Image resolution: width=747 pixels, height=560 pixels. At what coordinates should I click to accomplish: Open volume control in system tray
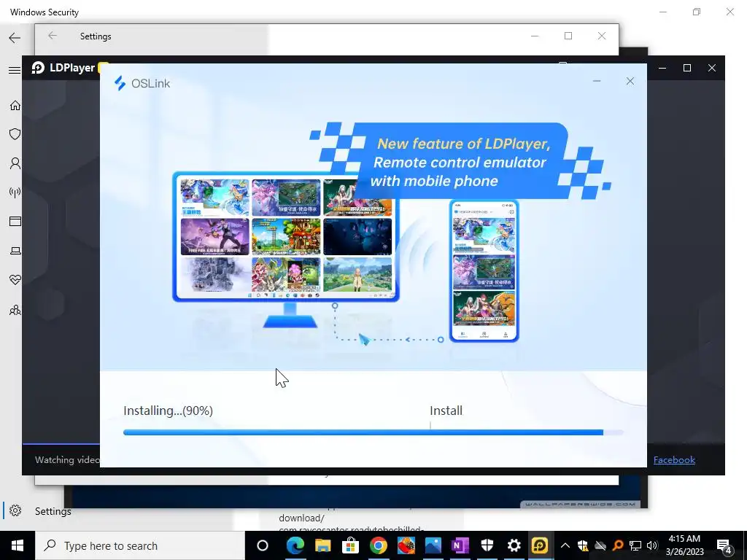coord(653,545)
